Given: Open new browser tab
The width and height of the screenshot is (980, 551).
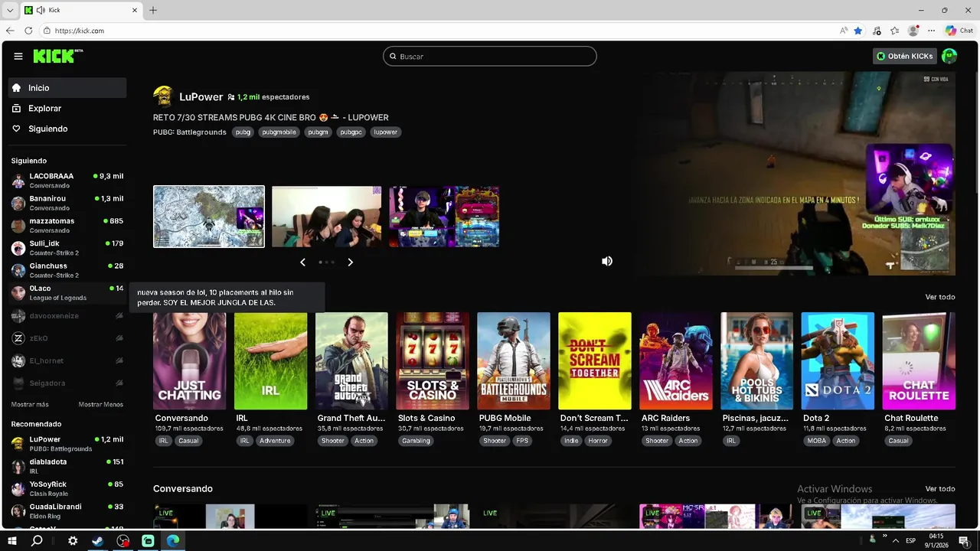Looking at the screenshot, I should (x=153, y=10).
